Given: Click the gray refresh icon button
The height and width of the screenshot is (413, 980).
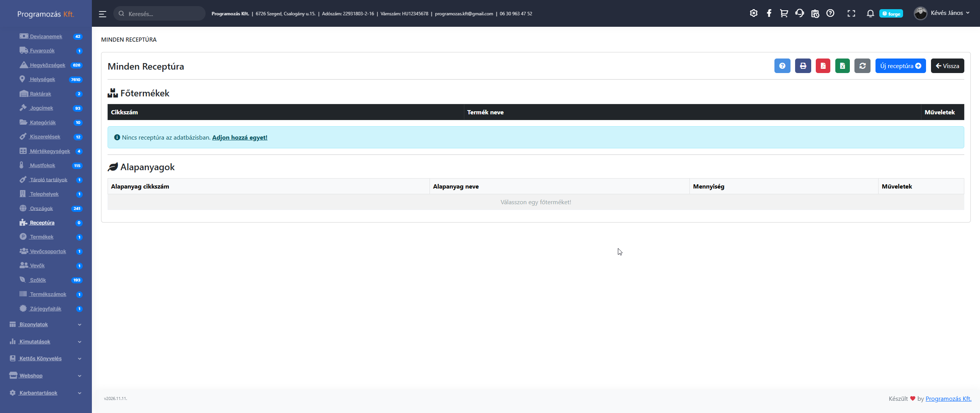Looking at the screenshot, I should tap(862, 66).
